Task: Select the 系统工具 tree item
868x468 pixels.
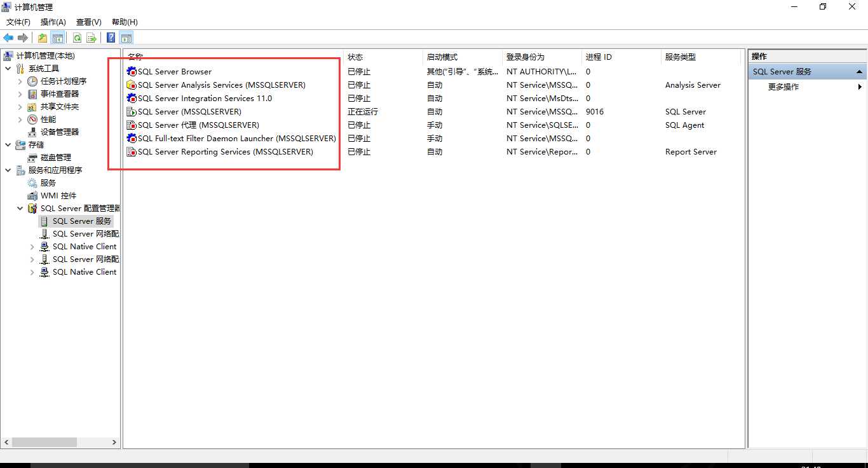Action: [44, 69]
